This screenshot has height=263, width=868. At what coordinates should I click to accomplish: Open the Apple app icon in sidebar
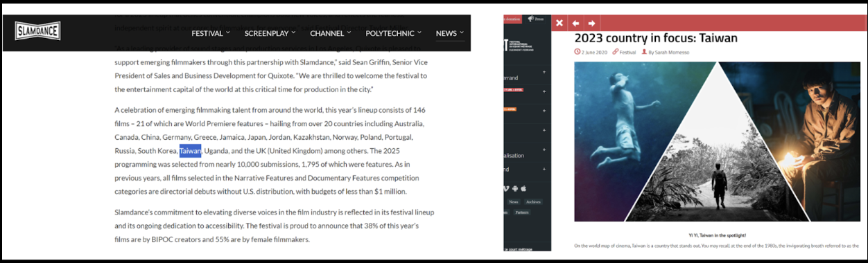(x=523, y=188)
